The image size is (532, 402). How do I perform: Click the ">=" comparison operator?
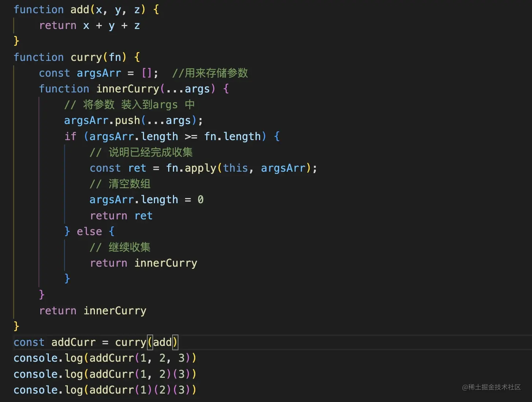[x=191, y=136]
